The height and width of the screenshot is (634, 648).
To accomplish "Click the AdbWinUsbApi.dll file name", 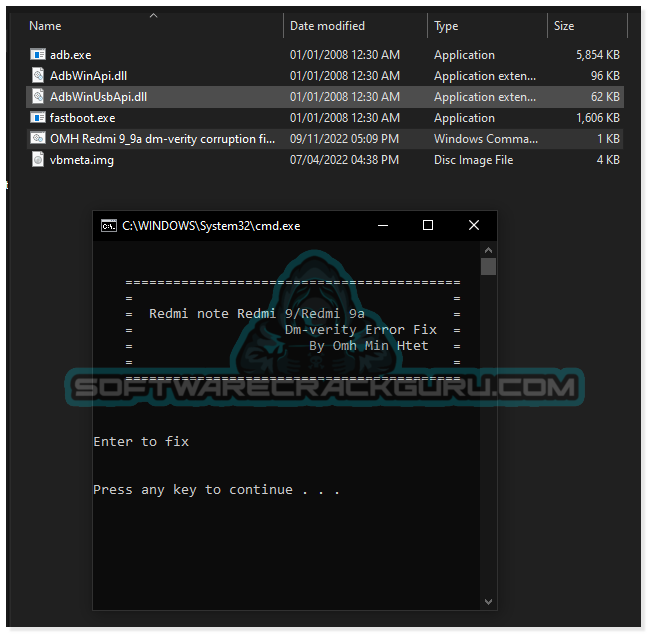I will pyautogui.click(x=98, y=97).
